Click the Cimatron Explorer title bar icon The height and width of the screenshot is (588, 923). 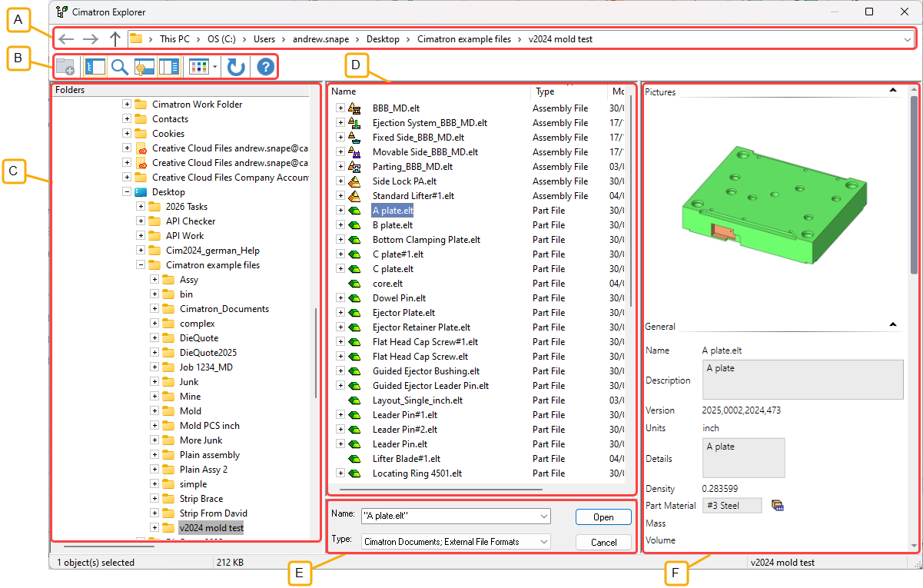(61, 12)
